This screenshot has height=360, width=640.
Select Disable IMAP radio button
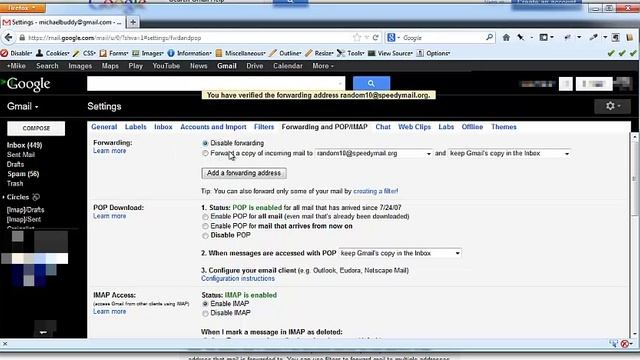205,313
